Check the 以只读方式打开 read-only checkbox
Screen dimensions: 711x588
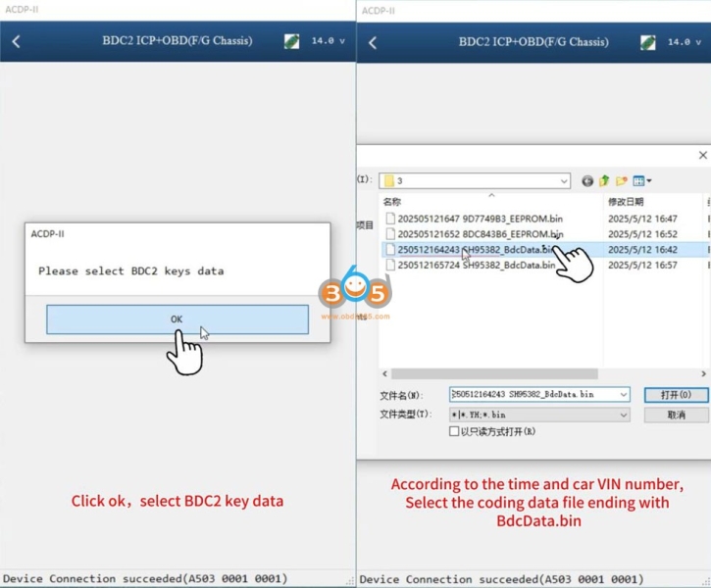(454, 431)
